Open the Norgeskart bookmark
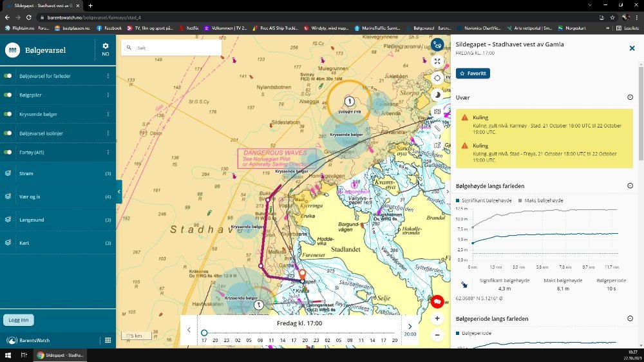Screen dimensions: 644x362 (572, 28)
